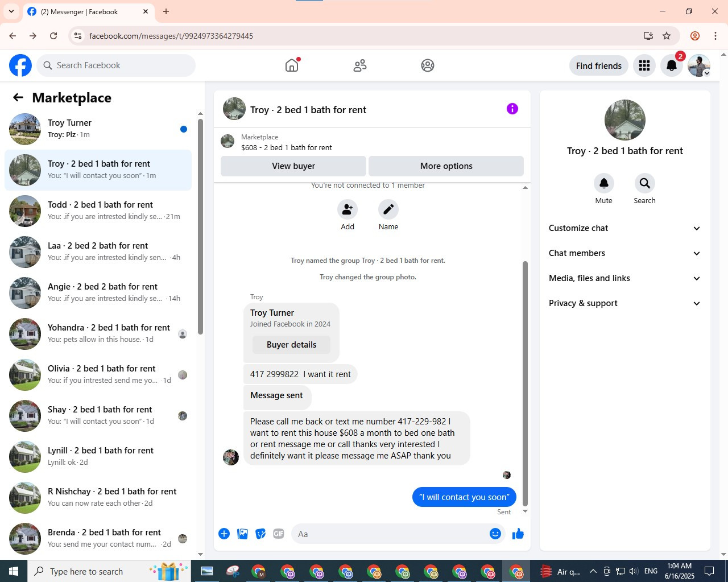Click the "I will contact you soon" message bubble
The image size is (728, 582).
point(465,497)
